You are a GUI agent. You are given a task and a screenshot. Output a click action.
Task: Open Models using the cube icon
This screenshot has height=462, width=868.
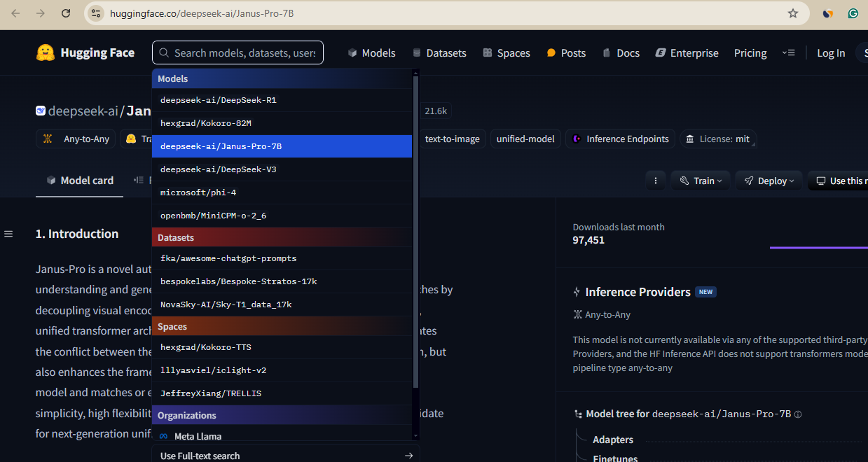click(x=351, y=52)
